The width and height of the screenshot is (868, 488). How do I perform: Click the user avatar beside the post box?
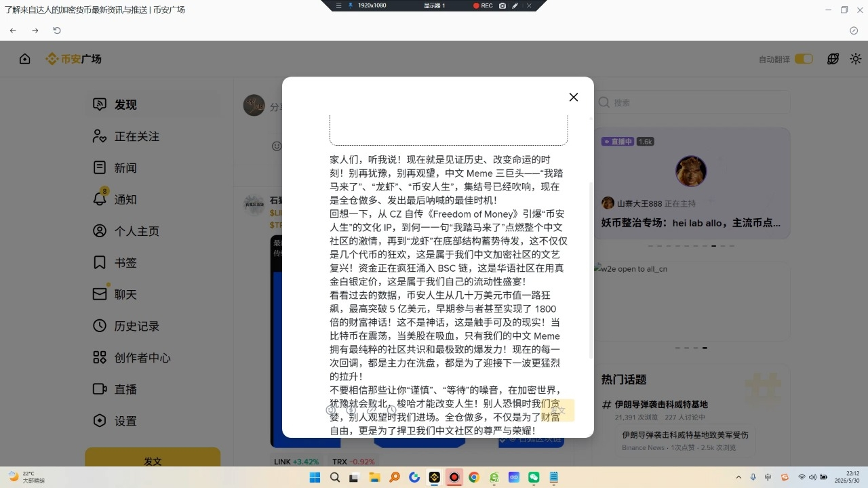coord(254,105)
